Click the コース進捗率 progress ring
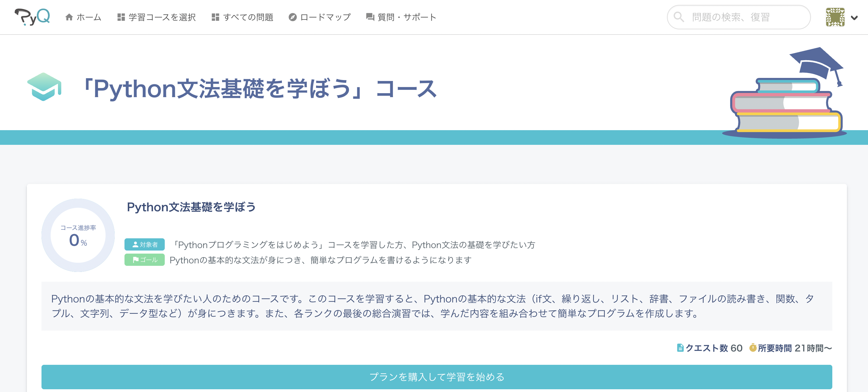This screenshot has width=868, height=392. point(78,235)
